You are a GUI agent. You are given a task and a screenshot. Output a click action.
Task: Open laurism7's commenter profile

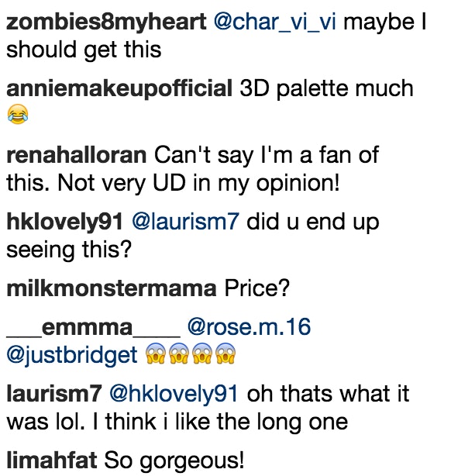pos(53,394)
